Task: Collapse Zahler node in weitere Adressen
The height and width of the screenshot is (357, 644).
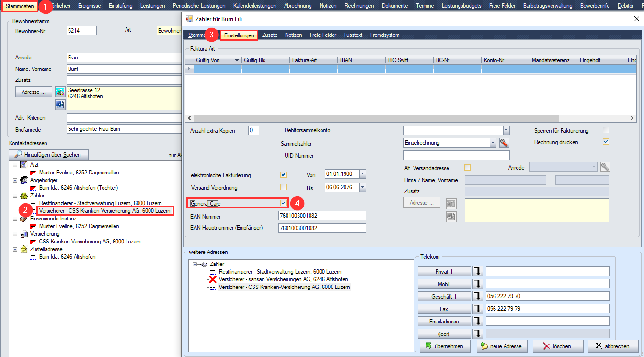Action: [195, 264]
